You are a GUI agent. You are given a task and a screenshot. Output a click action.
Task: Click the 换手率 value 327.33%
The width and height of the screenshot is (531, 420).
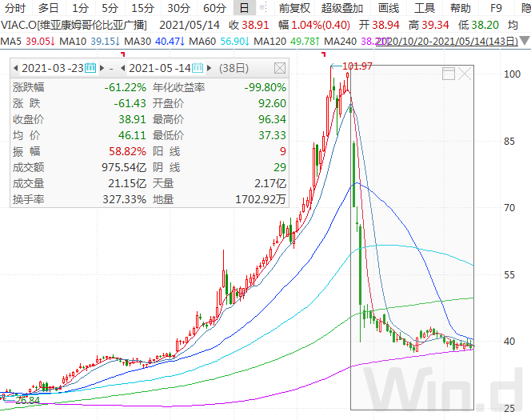(x=124, y=199)
